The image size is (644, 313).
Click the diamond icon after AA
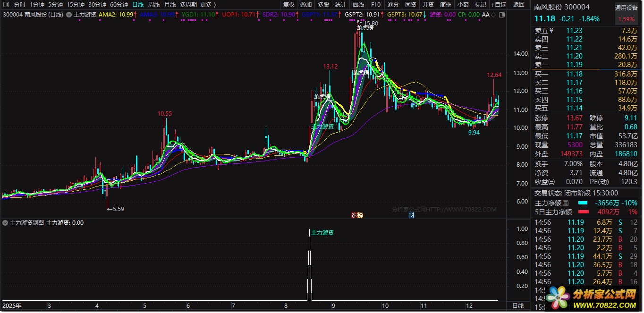pyautogui.click(x=493, y=15)
